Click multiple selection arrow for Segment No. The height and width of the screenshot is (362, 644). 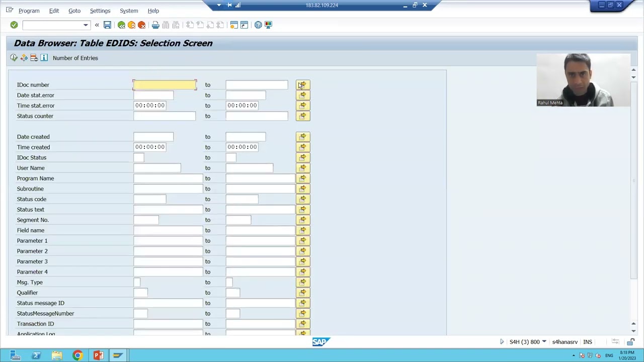click(x=303, y=220)
